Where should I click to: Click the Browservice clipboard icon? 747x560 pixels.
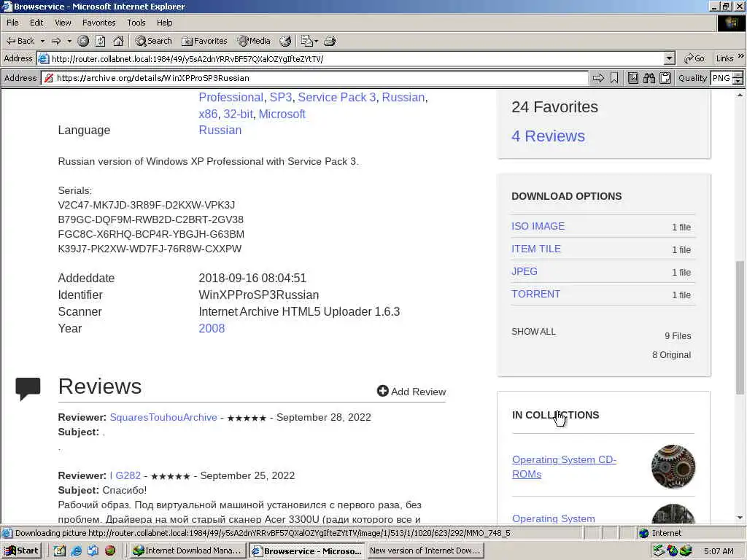pyautogui.click(x=665, y=78)
